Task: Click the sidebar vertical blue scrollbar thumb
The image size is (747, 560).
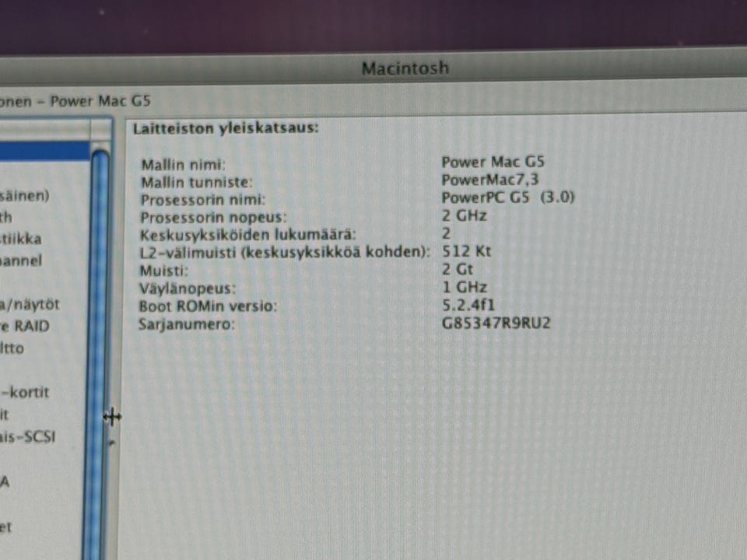Action: (x=99, y=355)
